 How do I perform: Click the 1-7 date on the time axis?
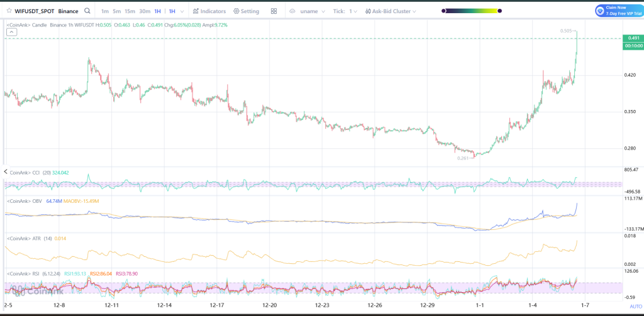586,306
